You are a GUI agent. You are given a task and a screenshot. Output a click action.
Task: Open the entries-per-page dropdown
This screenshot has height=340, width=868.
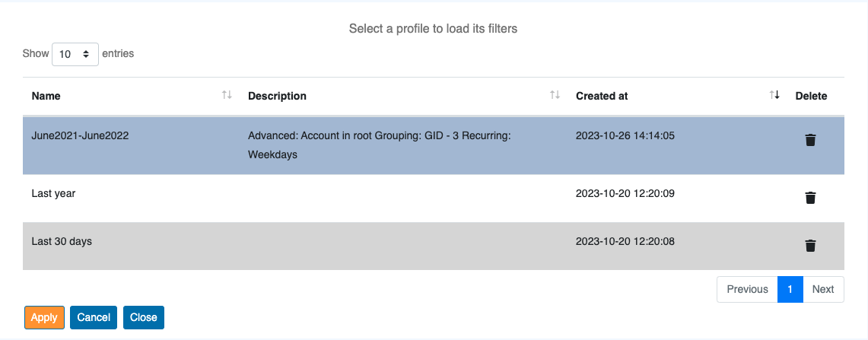tap(75, 54)
